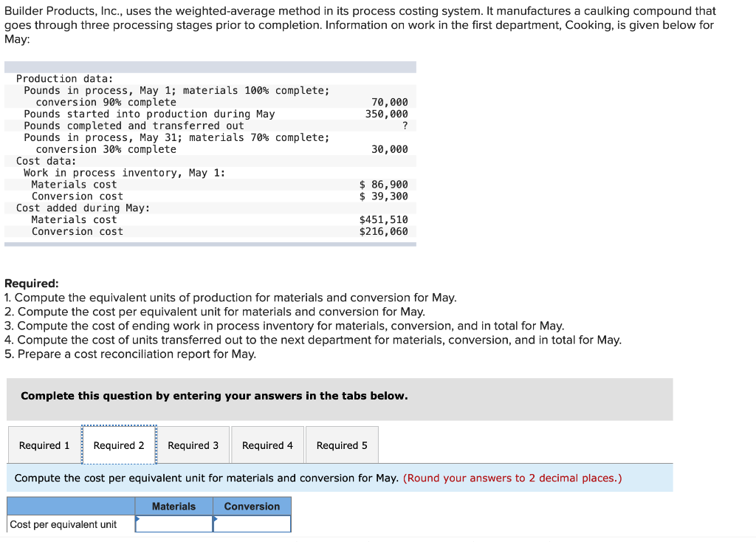Go to the Required 4 tab
Image resolution: width=756 pixels, height=542 pixels.
pyautogui.click(x=267, y=445)
